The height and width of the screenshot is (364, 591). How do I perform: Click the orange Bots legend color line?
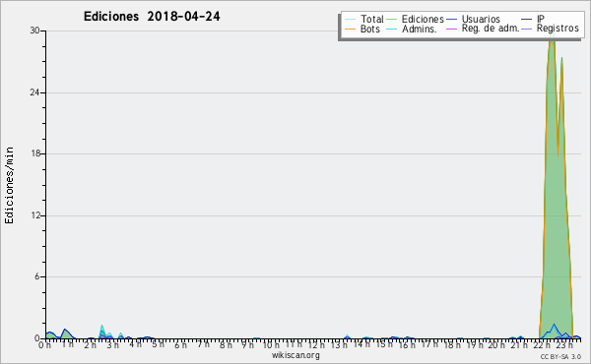point(350,29)
